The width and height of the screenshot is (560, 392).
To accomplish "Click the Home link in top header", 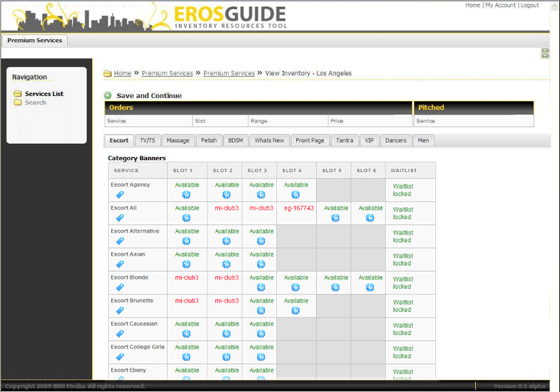I will pos(472,5).
